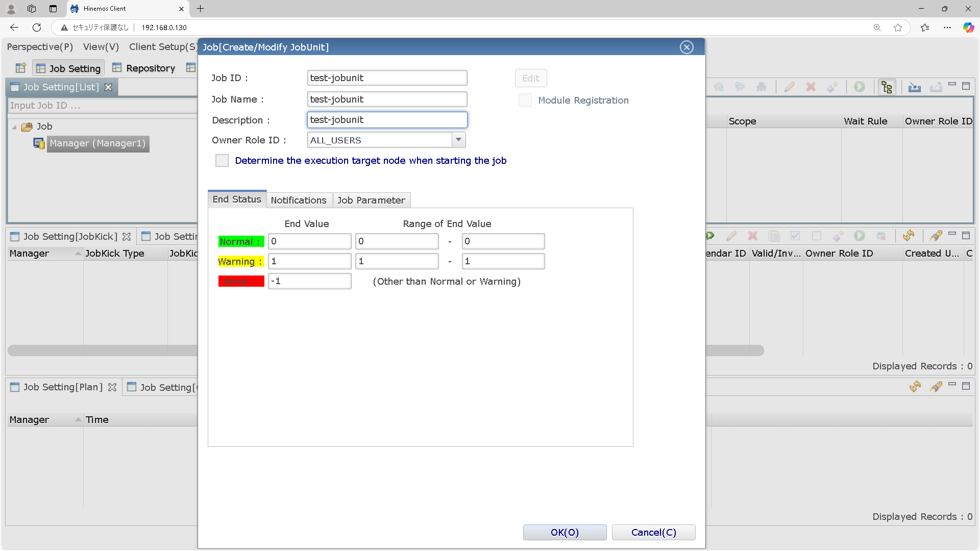Switch to Notifications tab
This screenshot has width=980, height=551.
click(x=299, y=200)
